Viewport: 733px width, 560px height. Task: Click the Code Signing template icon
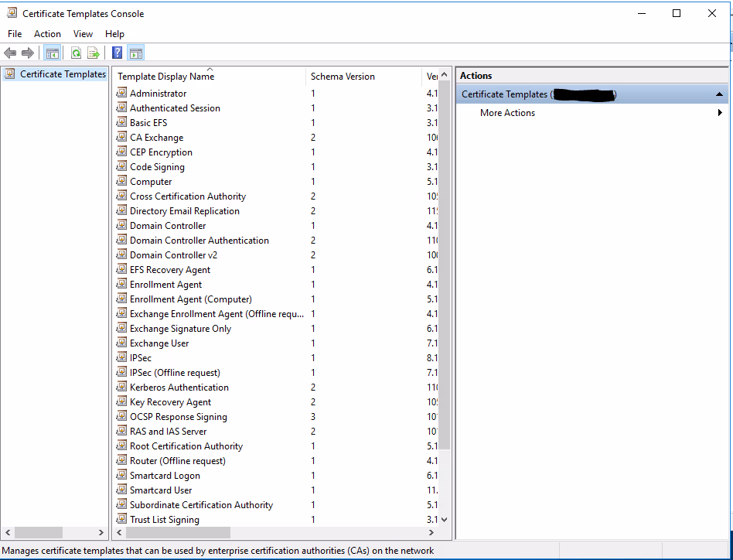(121, 167)
